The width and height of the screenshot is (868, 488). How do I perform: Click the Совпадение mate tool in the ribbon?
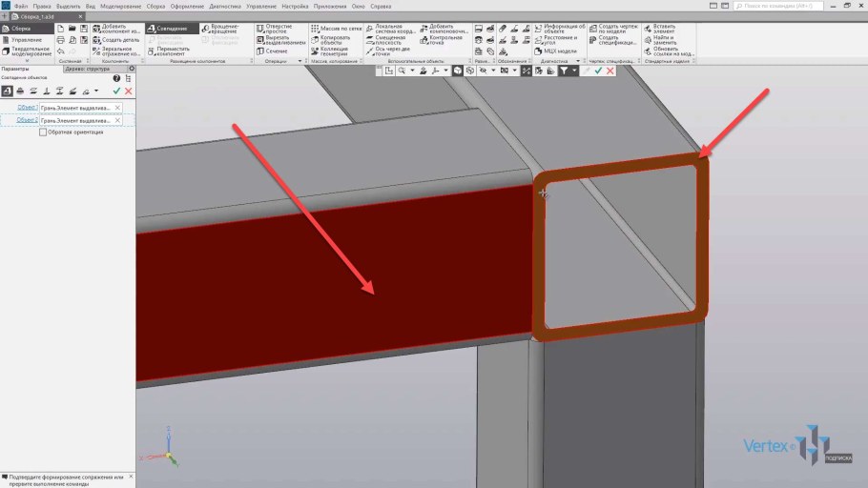pyautogui.click(x=172, y=29)
